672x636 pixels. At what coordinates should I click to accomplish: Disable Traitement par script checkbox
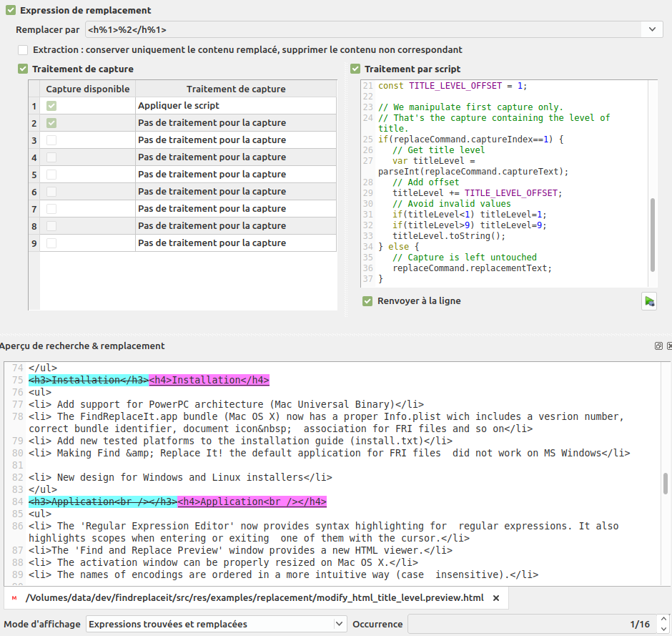click(355, 69)
